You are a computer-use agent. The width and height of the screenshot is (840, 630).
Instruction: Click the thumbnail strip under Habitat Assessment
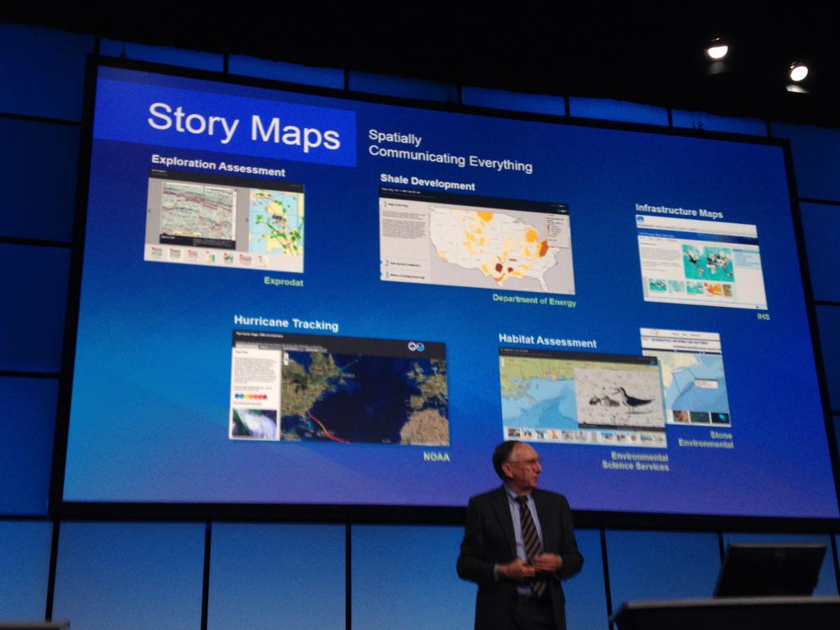[x=584, y=436]
